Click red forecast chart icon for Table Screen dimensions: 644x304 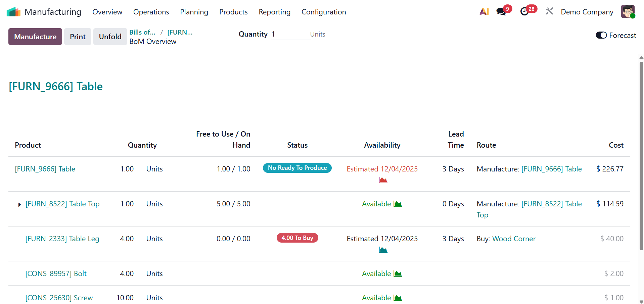(x=383, y=180)
